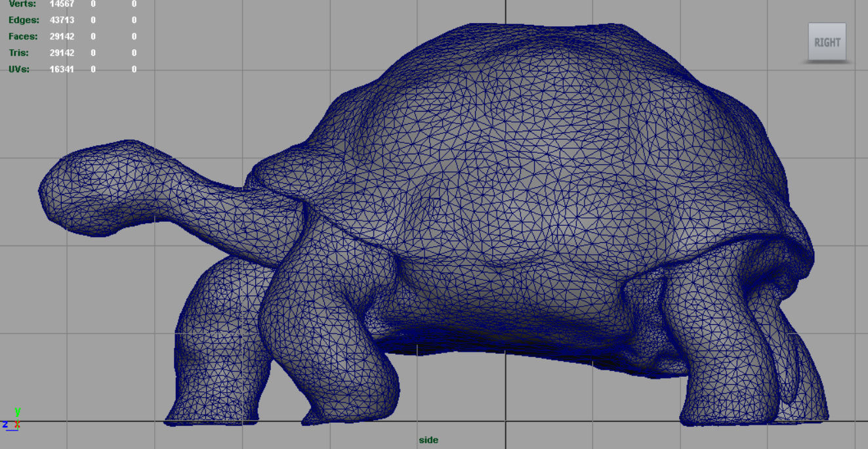The height and width of the screenshot is (449, 868).
Task: Select the 'Faces:' heads-up display label
Action: (23, 37)
